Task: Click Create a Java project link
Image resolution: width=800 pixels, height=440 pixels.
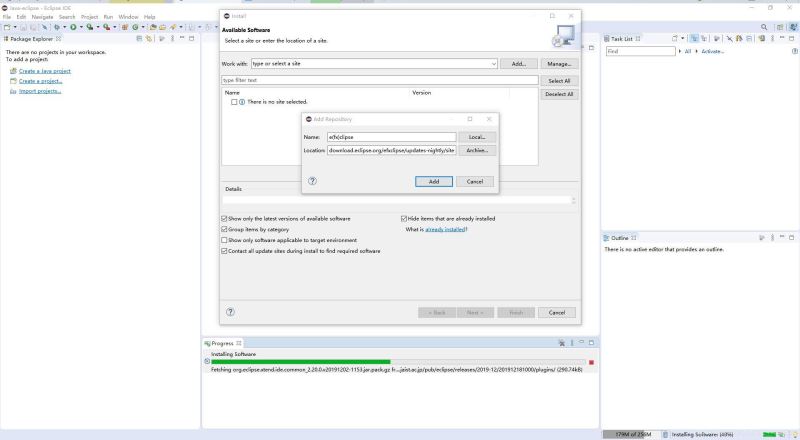Action: (45, 71)
